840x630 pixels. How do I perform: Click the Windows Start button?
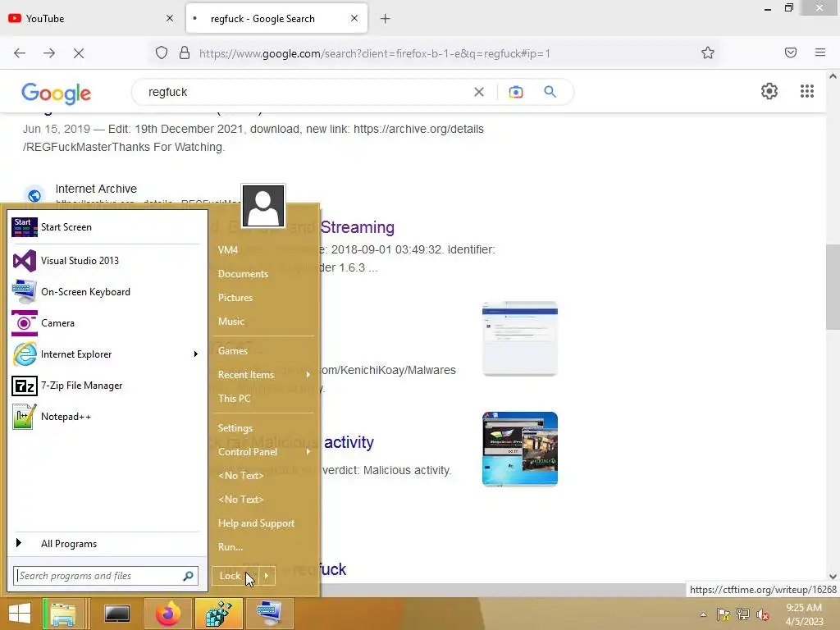coord(20,614)
